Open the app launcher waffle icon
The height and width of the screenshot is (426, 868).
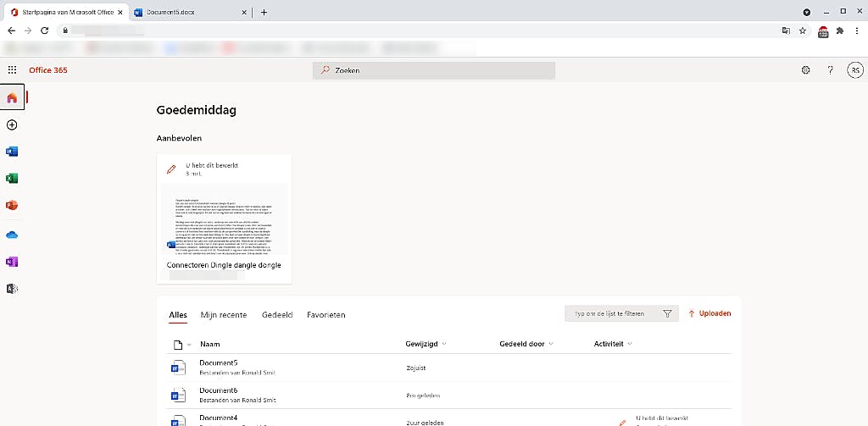pyautogui.click(x=12, y=70)
